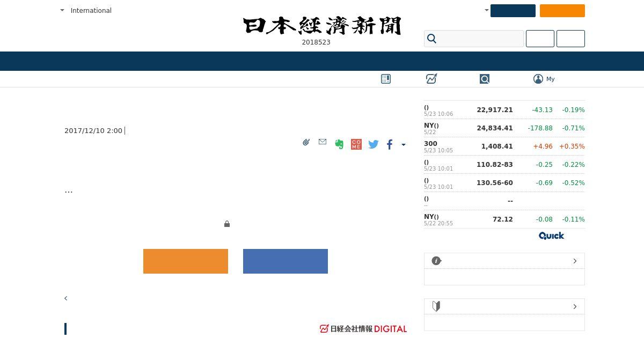Click the -43.13 change value
Viewport: 644px width, 338px height.
pos(542,110)
